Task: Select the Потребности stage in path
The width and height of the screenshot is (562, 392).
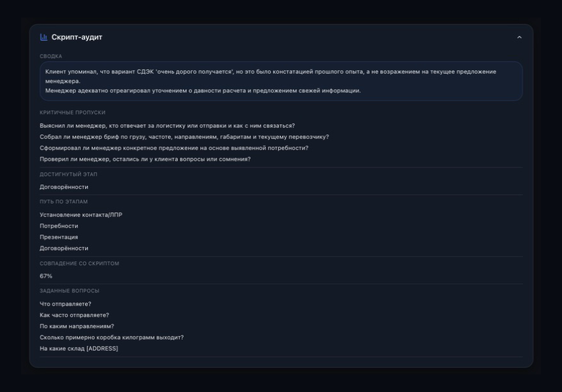Action: (59, 226)
